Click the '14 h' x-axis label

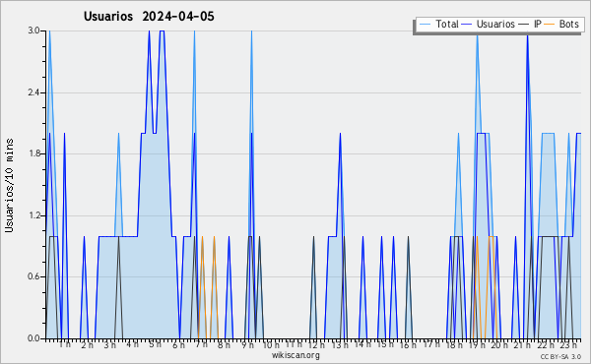[x=362, y=344]
